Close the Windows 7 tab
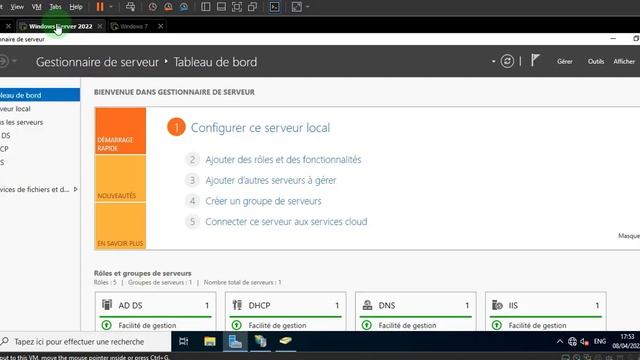Viewport: 640px width, 360px height. (160, 26)
